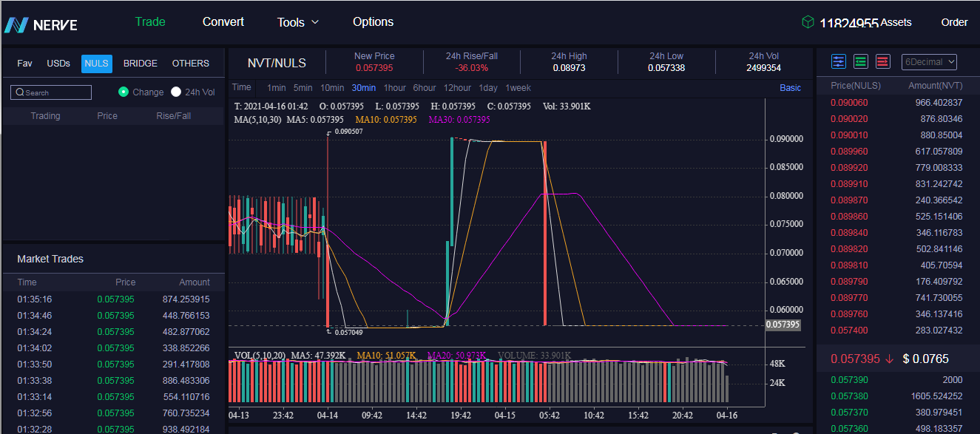Switch to the BRIDGE market tab

coord(141,64)
